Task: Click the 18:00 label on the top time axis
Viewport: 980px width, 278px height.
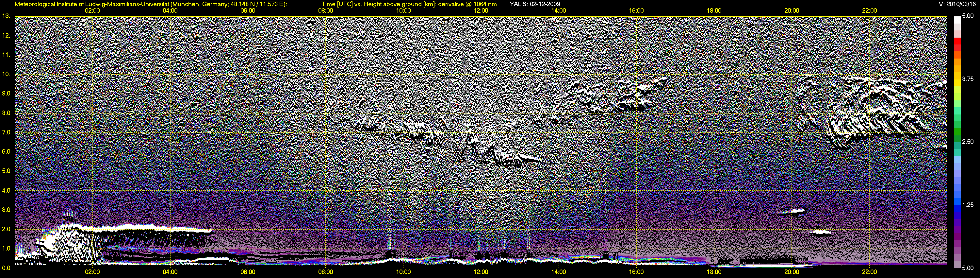Action: (714, 11)
